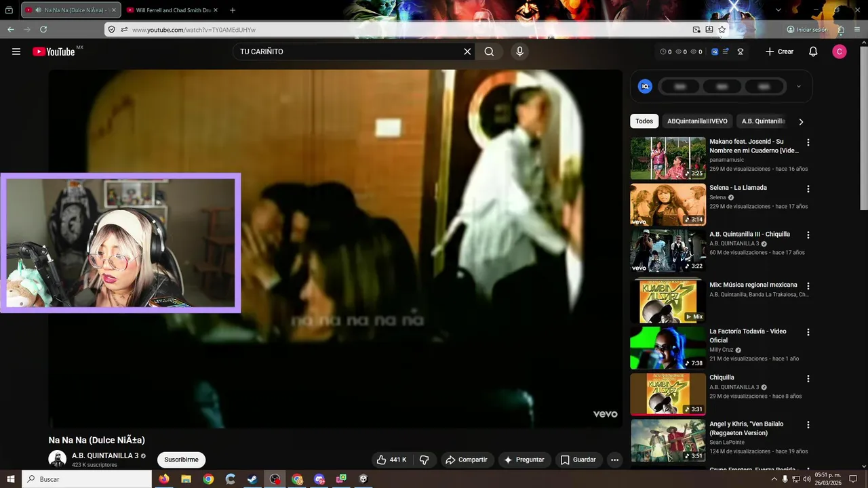Open options menu for Mix Música regional mexicana
Image resolution: width=868 pixels, height=488 pixels.
tap(808, 286)
